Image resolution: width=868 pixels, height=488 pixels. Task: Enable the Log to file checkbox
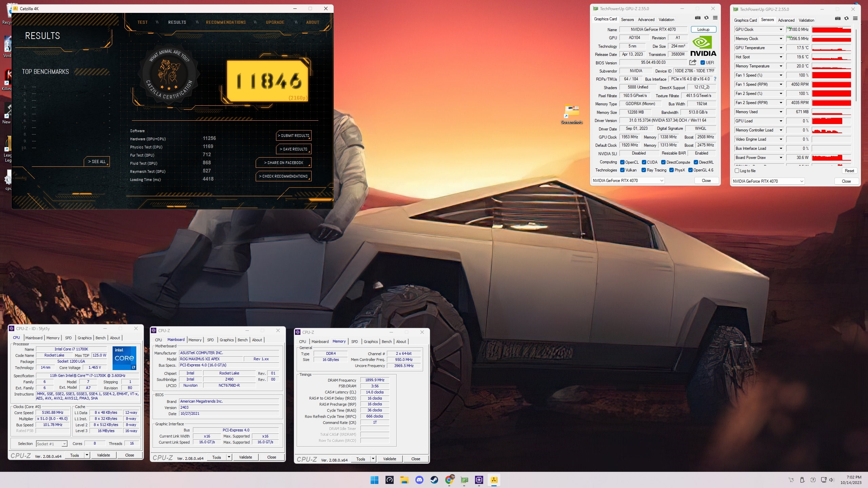coord(737,171)
